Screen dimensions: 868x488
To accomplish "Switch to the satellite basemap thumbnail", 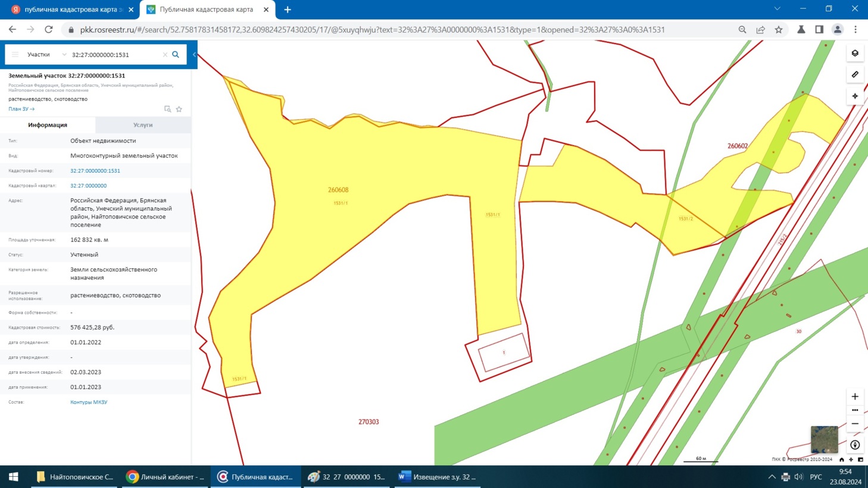I will (x=824, y=439).
